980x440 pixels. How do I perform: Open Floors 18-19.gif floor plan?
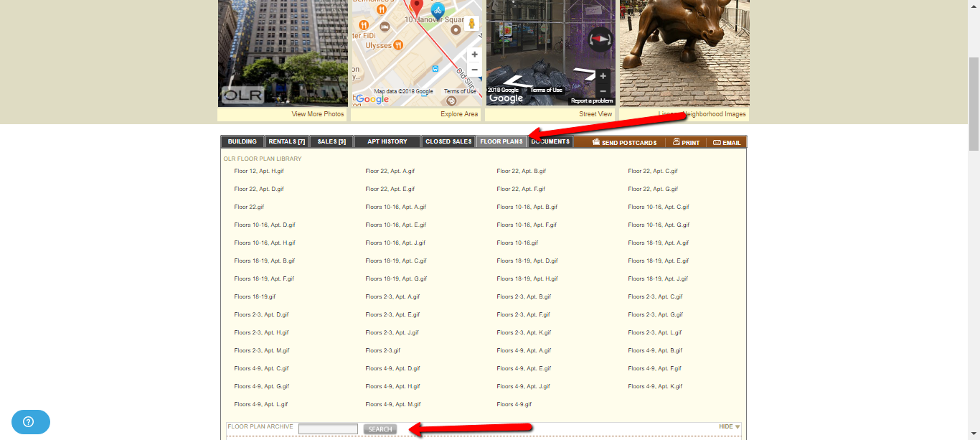click(x=255, y=296)
